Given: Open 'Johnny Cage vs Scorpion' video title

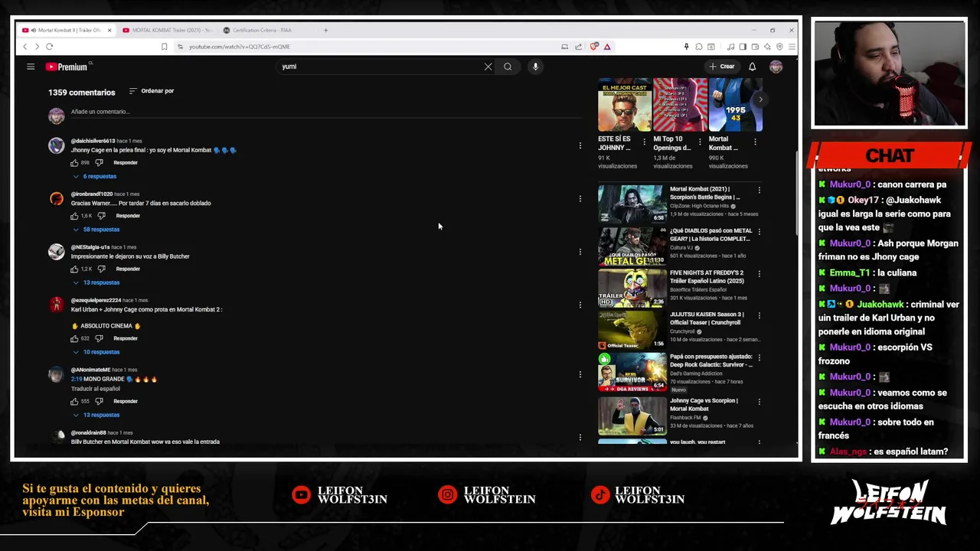Looking at the screenshot, I should [704, 404].
